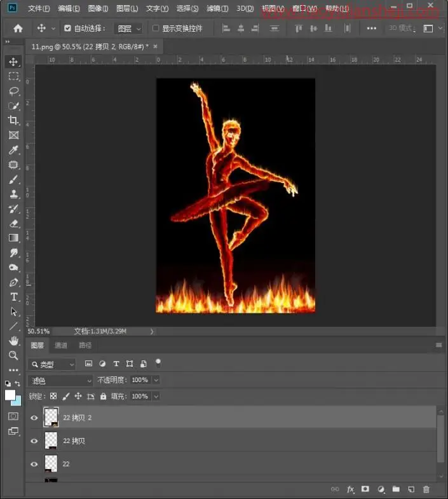
Task: Select the Eraser tool
Action: click(x=13, y=223)
